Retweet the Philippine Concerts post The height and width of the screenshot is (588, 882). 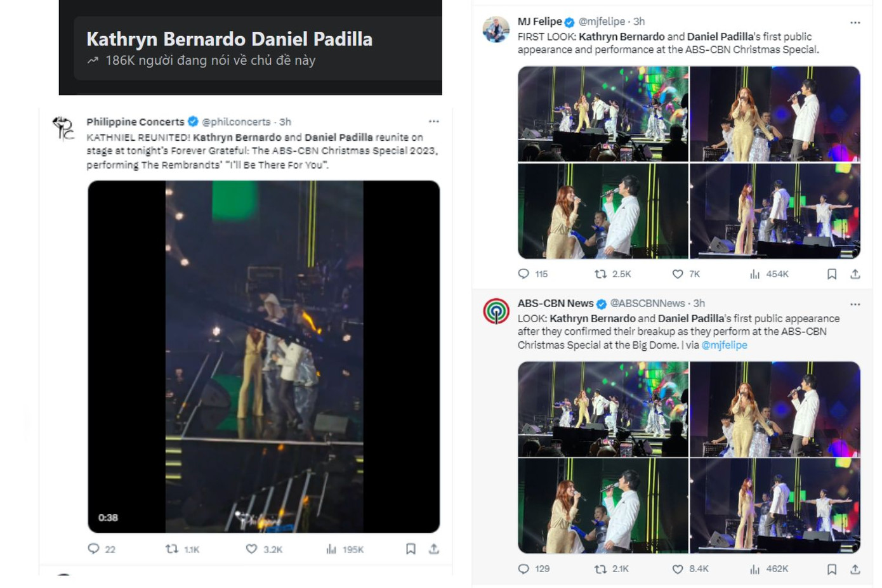tap(172, 549)
